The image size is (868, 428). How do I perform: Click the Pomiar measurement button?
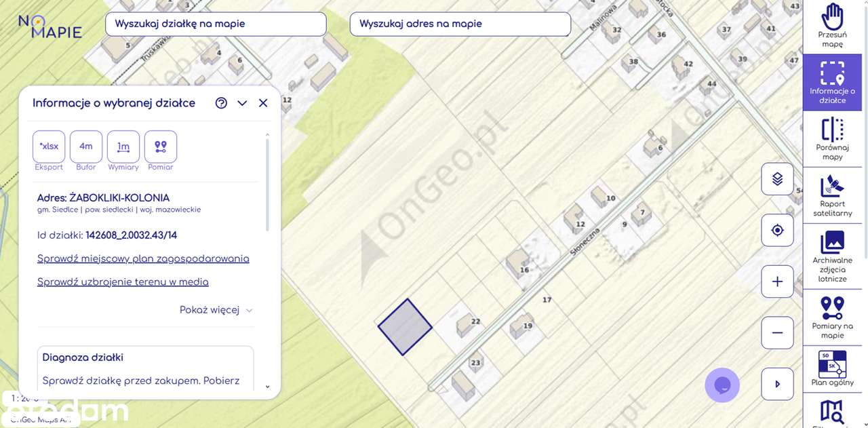click(161, 147)
